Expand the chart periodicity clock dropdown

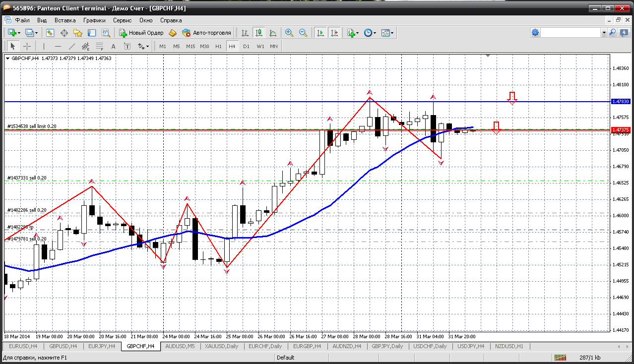click(375, 33)
